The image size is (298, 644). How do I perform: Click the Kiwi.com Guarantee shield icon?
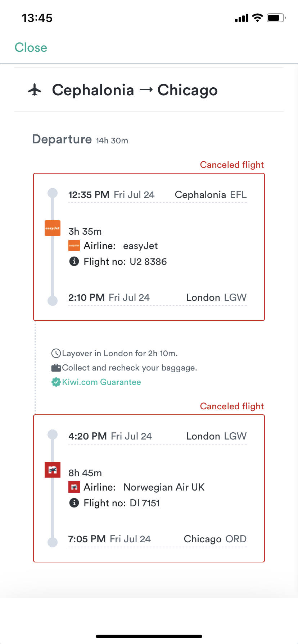click(56, 382)
